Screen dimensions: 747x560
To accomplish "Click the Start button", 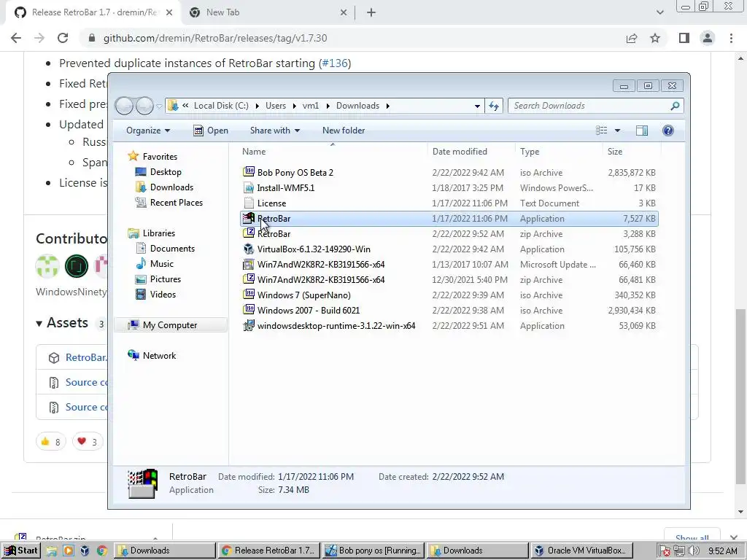I will (20, 551).
